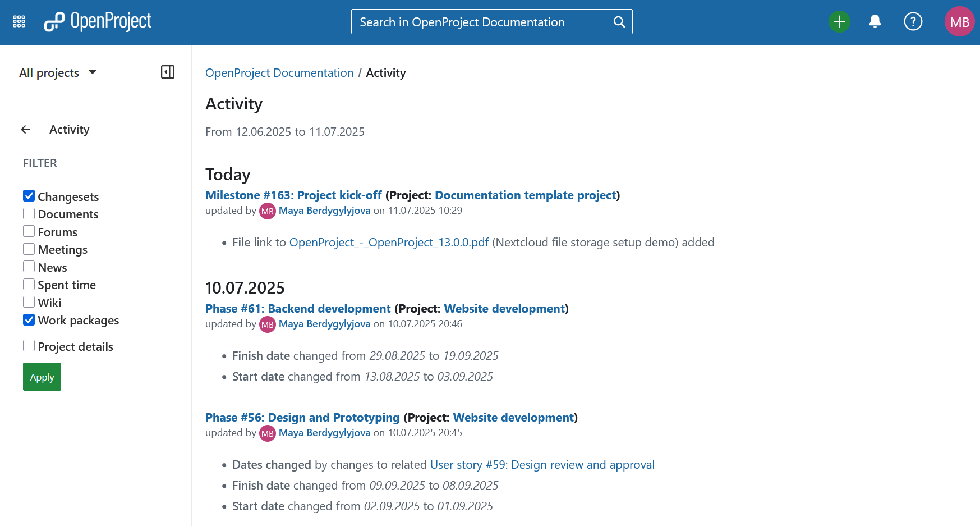Open Website development project link in Phase #61 entry
This screenshot has height=526, width=980.
504,309
